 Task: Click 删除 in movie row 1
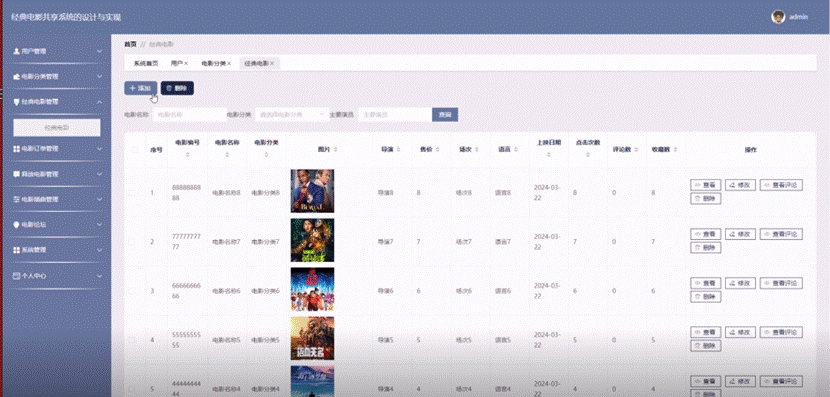(705, 199)
